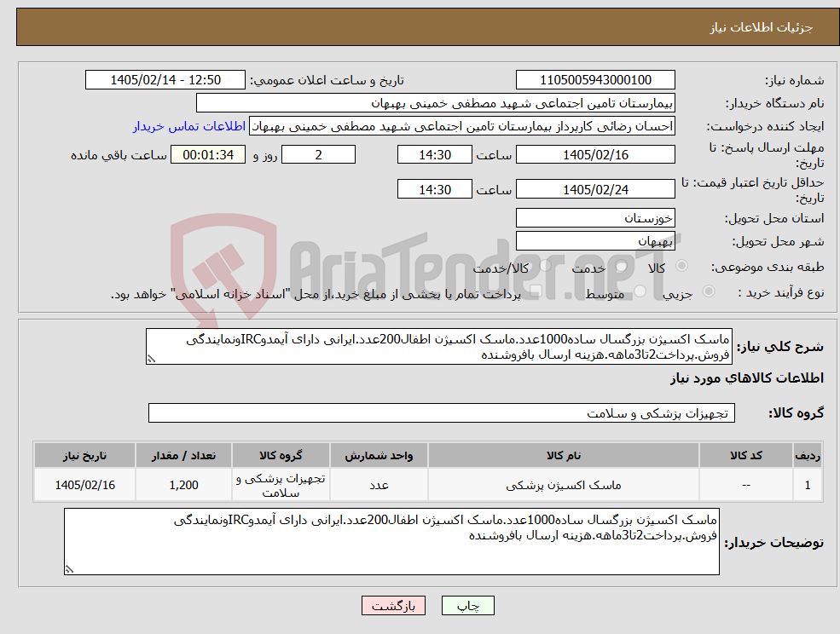Click the response deadline time 14:30 field
840x634 pixels.
434,155
